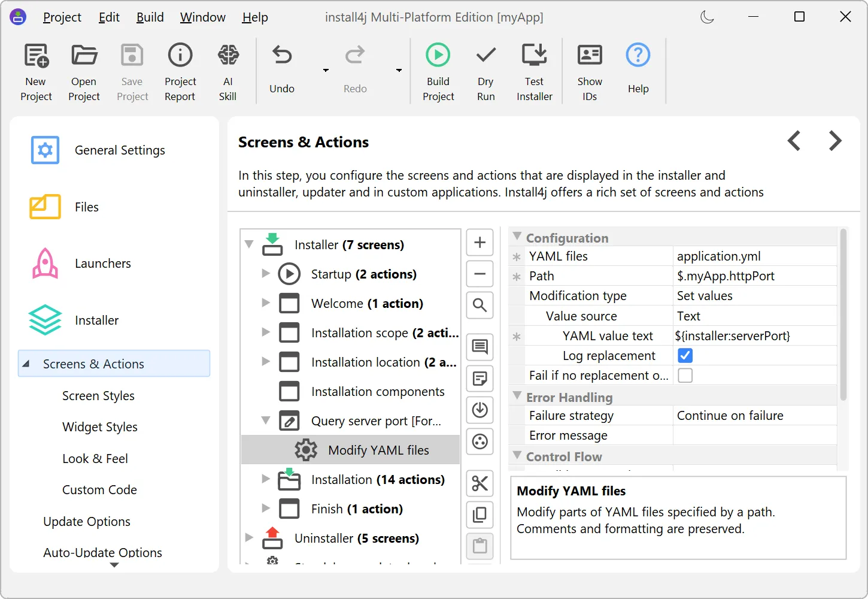
Task: Go to the previous step with left arrow
Action: [794, 141]
